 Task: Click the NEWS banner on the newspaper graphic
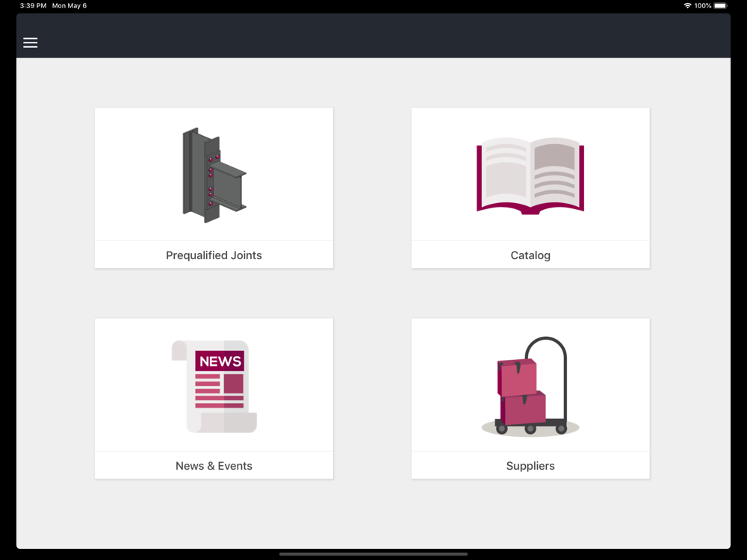(220, 361)
